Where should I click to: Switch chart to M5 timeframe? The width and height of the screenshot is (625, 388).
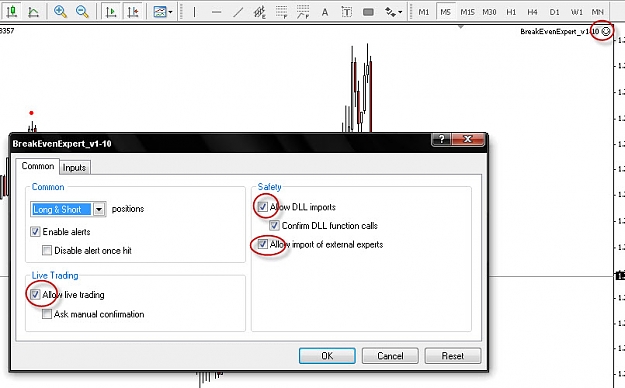coord(445,12)
